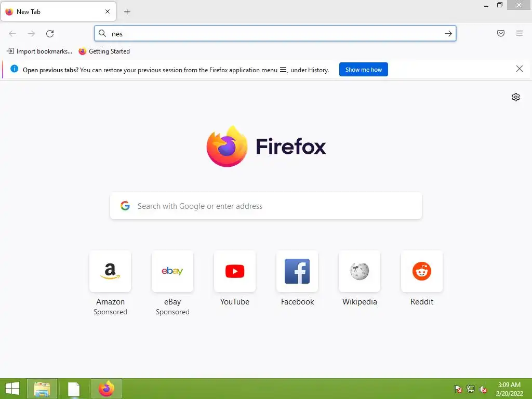Close the New Tab tab
This screenshot has height=399, width=532.
(x=108, y=11)
